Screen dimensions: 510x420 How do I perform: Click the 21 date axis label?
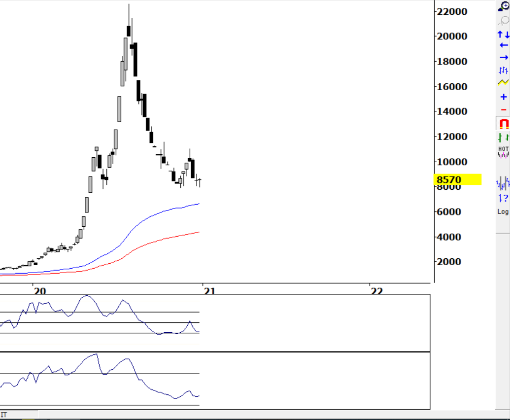coord(210,290)
